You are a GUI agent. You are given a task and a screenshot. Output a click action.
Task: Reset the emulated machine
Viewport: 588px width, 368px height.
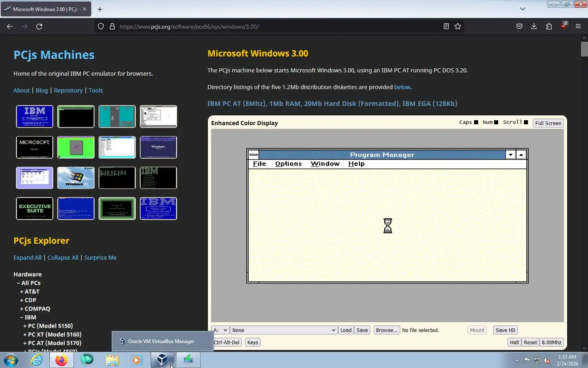[530, 342]
